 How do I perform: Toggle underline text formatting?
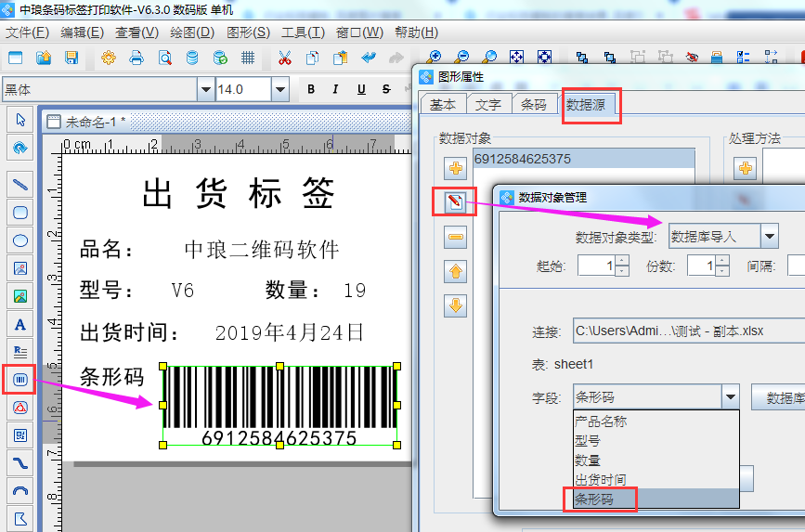click(x=360, y=89)
